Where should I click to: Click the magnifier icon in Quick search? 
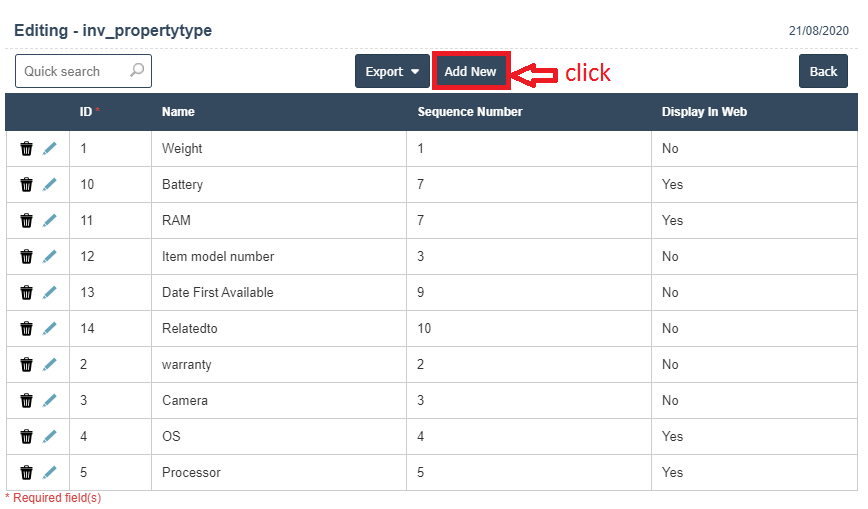[x=137, y=71]
